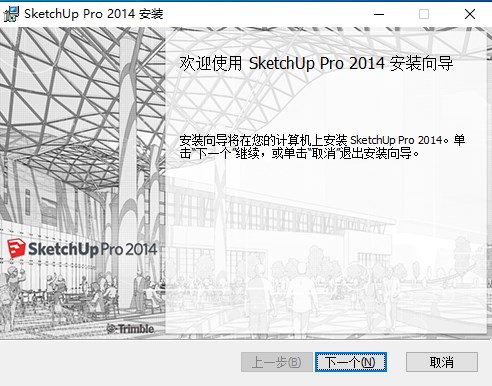Click the 取消 cancel button
492x386 pixels.
tap(442, 362)
